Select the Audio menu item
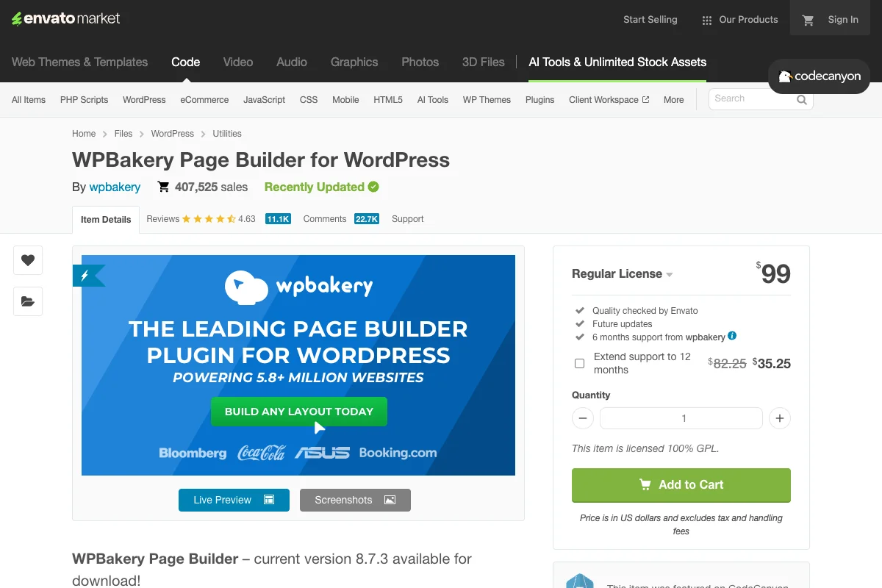 [x=292, y=62]
